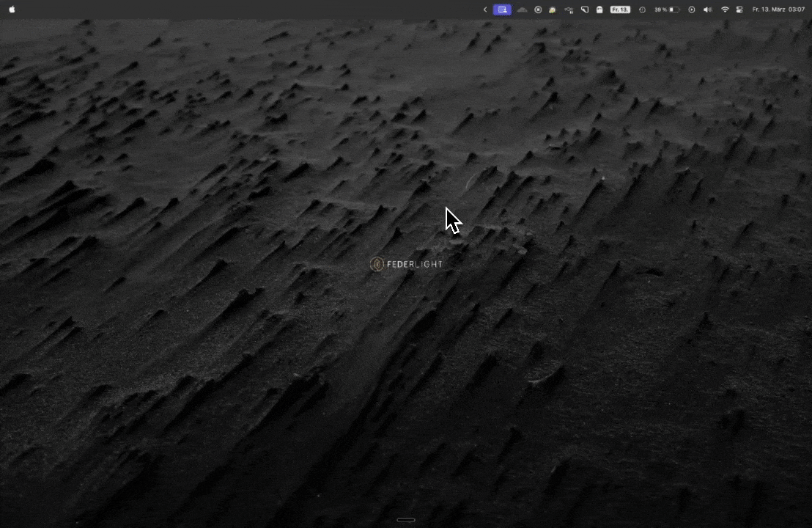Open the 'Fr. 13.' calendar menu item

(620, 10)
